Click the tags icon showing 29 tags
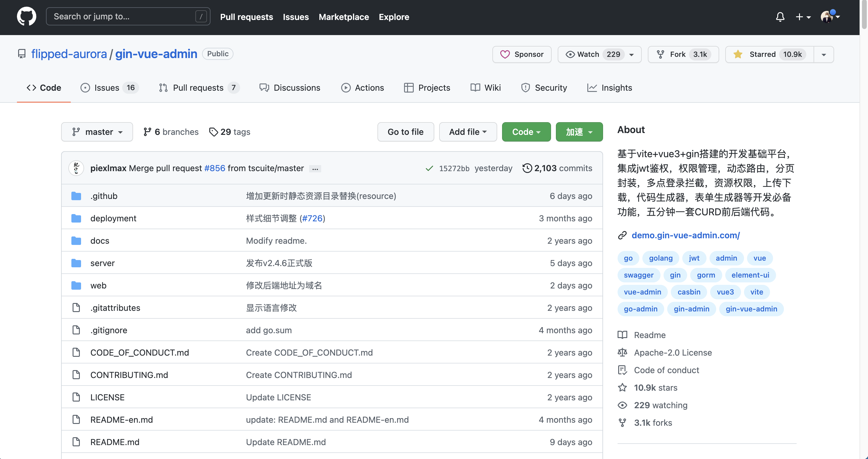The height and width of the screenshot is (459, 868). [213, 132]
